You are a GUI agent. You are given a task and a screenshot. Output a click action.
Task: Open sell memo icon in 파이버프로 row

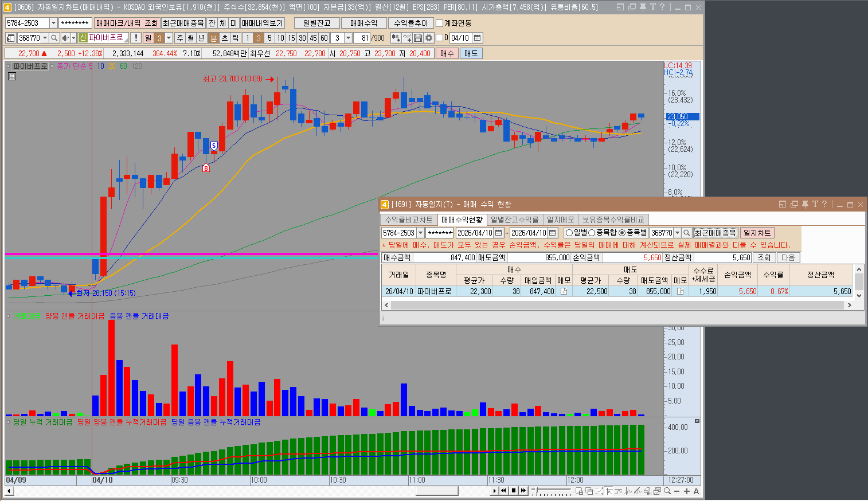tap(680, 291)
